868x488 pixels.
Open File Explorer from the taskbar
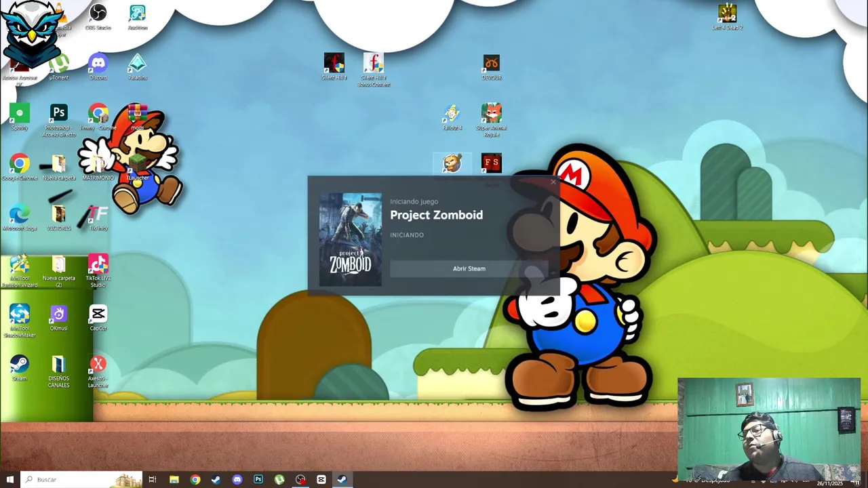point(174,479)
